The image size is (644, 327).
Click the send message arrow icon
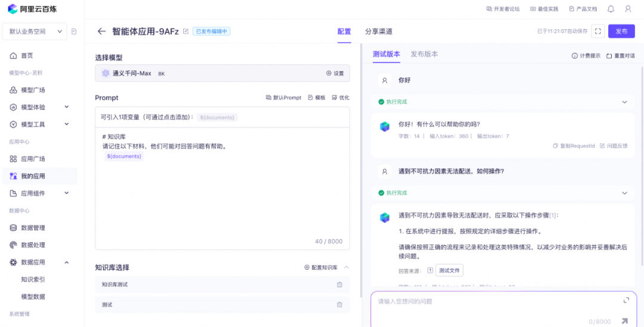click(x=625, y=321)
